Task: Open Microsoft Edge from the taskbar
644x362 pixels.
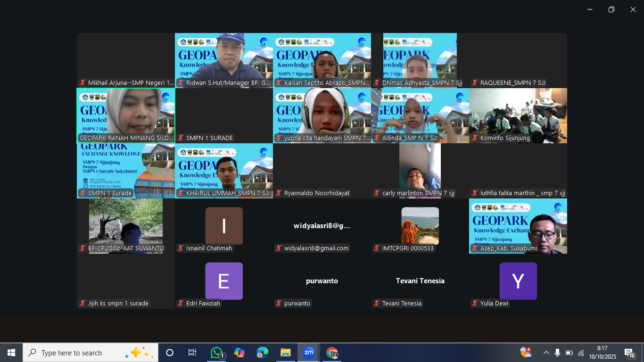Action: click(x=263, y=353)
